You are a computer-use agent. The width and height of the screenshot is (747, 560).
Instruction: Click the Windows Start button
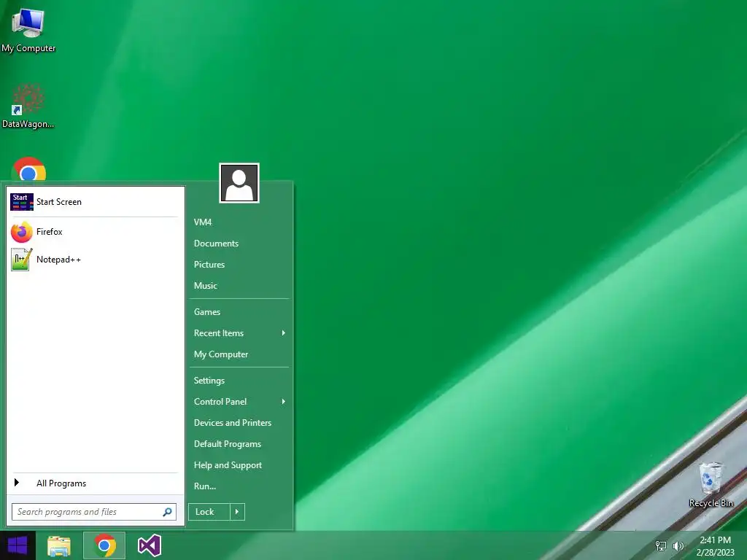[x=18, y=545]
